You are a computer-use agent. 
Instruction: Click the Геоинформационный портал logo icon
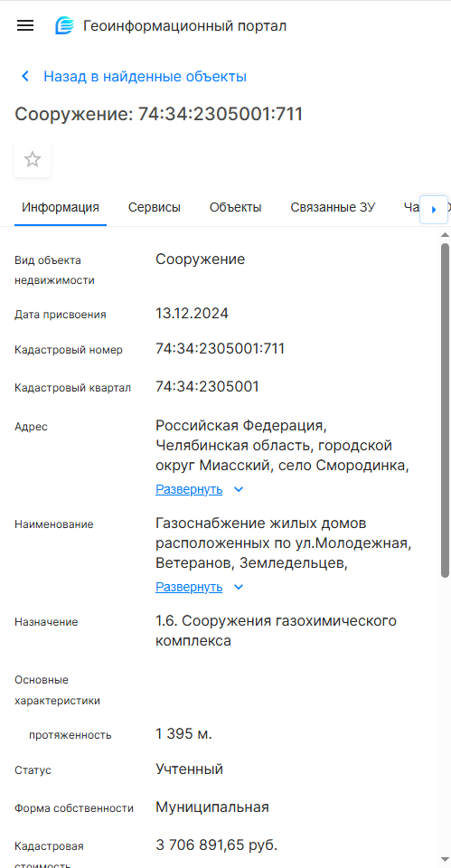tap(65, 25)
